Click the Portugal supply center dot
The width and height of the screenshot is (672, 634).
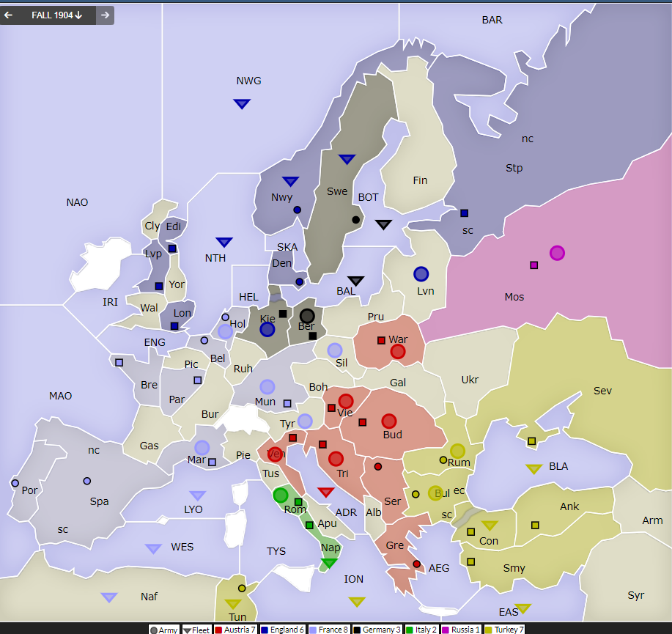pos(15,483)
